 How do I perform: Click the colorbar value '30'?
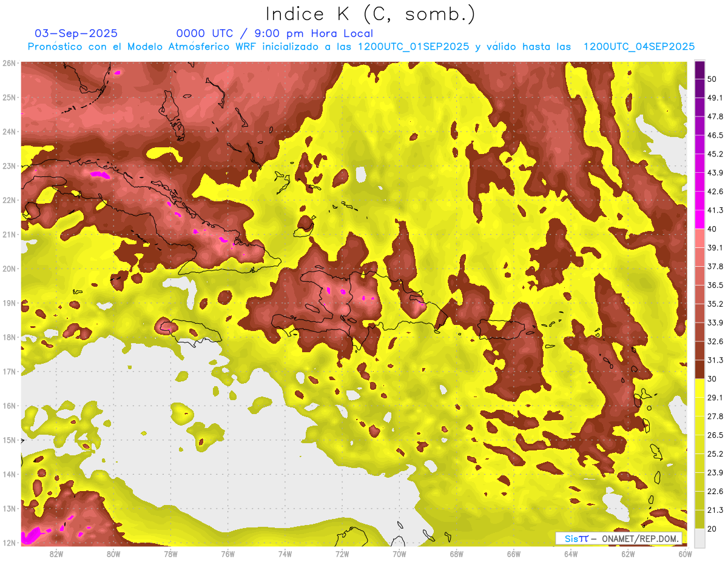(x=712, y=379)
